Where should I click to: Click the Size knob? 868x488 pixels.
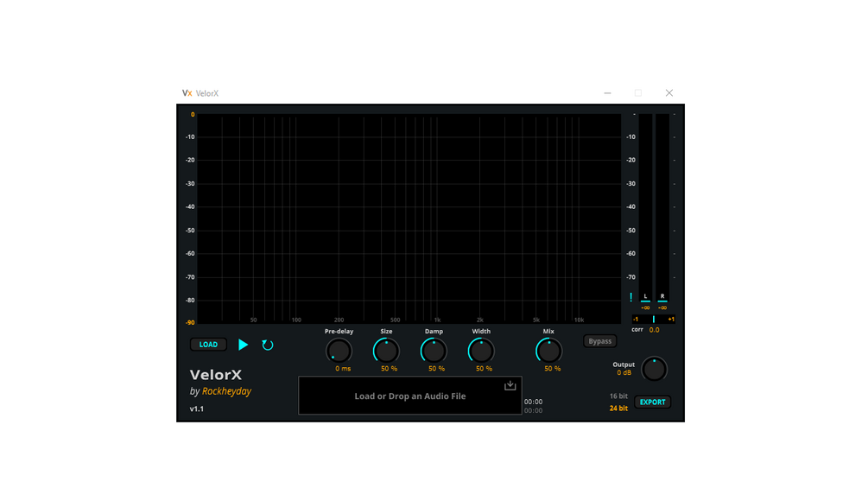coord(386,351)
